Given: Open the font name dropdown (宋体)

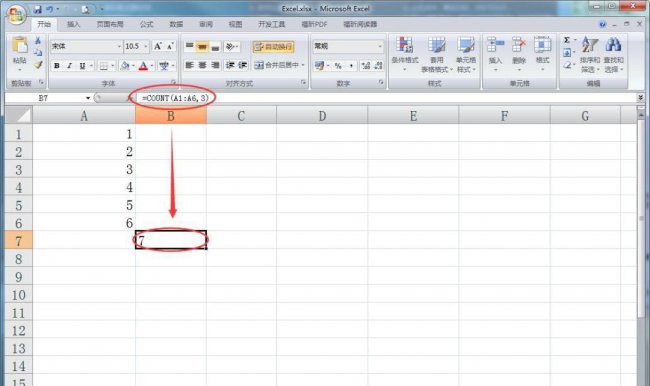Looking at the screenshot, I should click(x=119, y=46).
